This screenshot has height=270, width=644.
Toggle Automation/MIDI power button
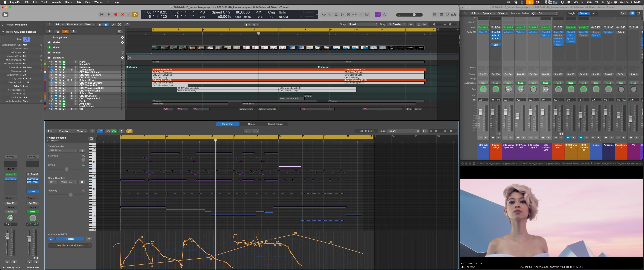pos(51,239)
